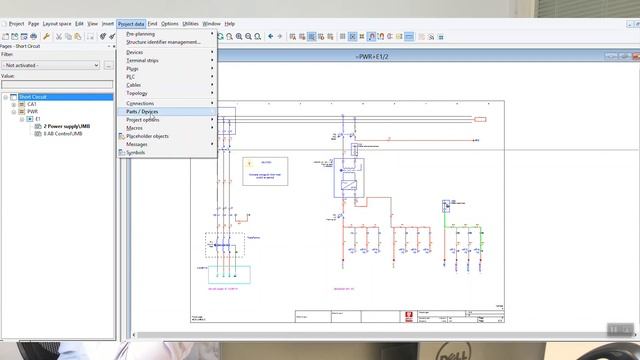Open the Edit menu
This screenshot has width=640, height=360.
click(x=79, y=24)
